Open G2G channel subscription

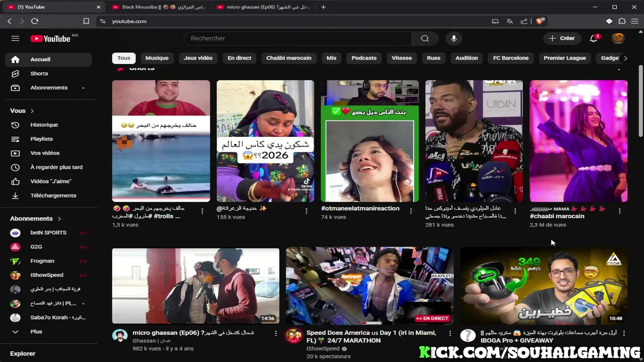point(48,247)
